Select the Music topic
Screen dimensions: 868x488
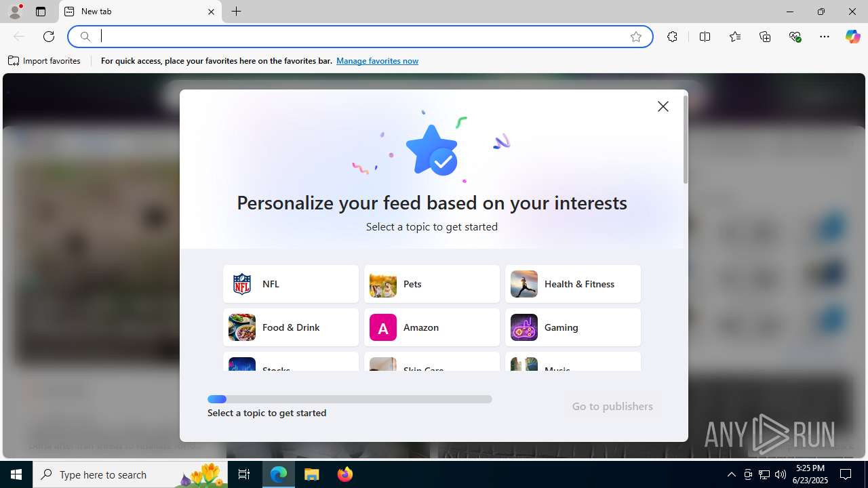[573, 362]
